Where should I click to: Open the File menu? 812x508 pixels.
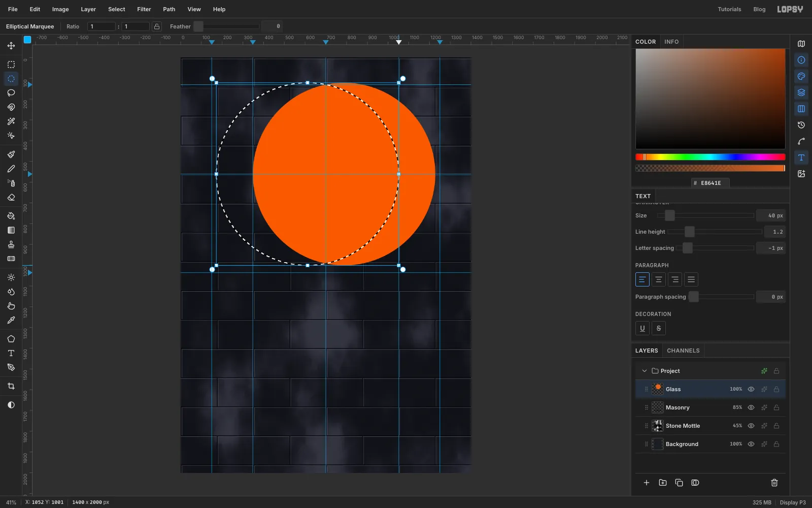(x=13, y=9)
